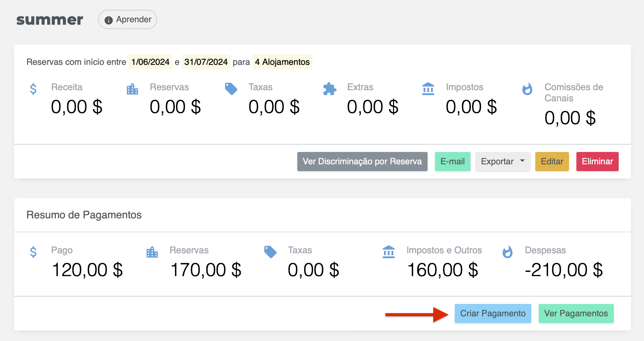
Task: Click the building icon beside top Reservas
Action: 132,89
